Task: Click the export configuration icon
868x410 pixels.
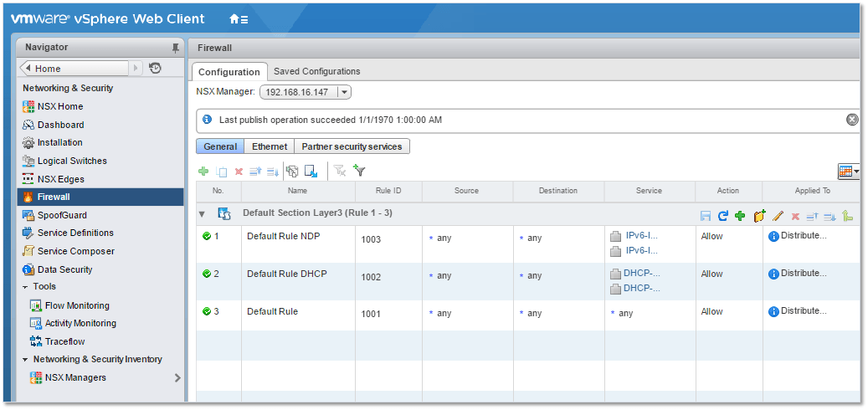Action: [x=311, y=172]
